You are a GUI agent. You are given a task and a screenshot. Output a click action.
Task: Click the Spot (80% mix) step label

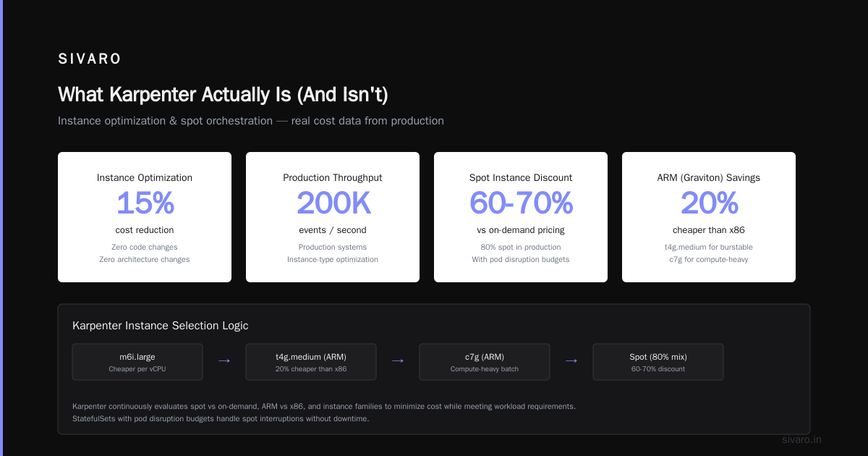tap(658, 357)
